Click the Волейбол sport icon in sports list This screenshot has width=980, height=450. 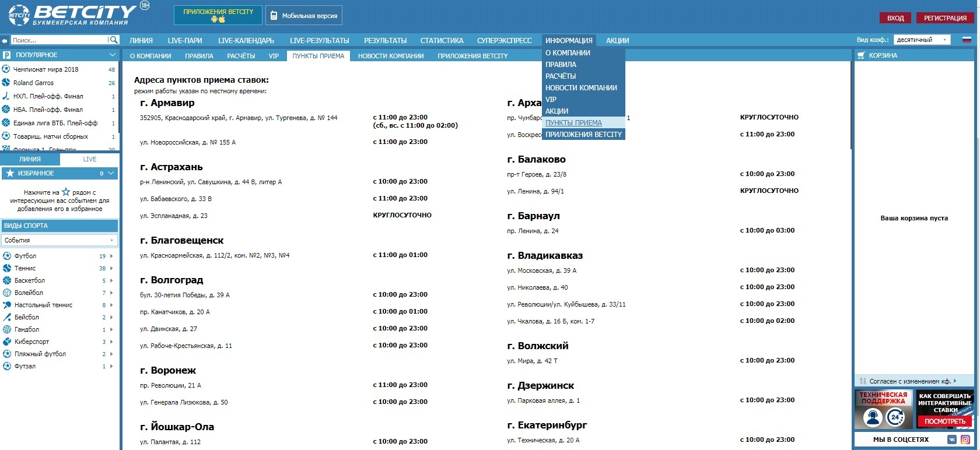click(7, 293)
